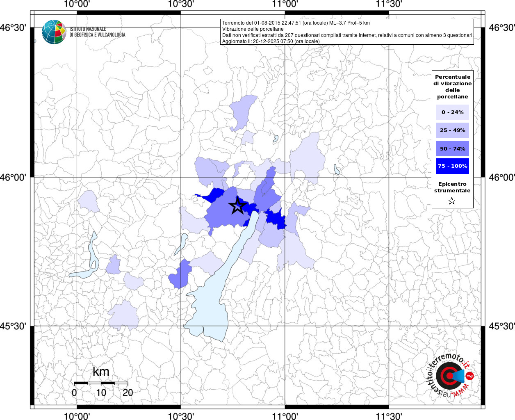This screenshot has height=420, width=515.
Task: Select the 25 - 49% legend swatch
Action: click(x=452, y=130)
